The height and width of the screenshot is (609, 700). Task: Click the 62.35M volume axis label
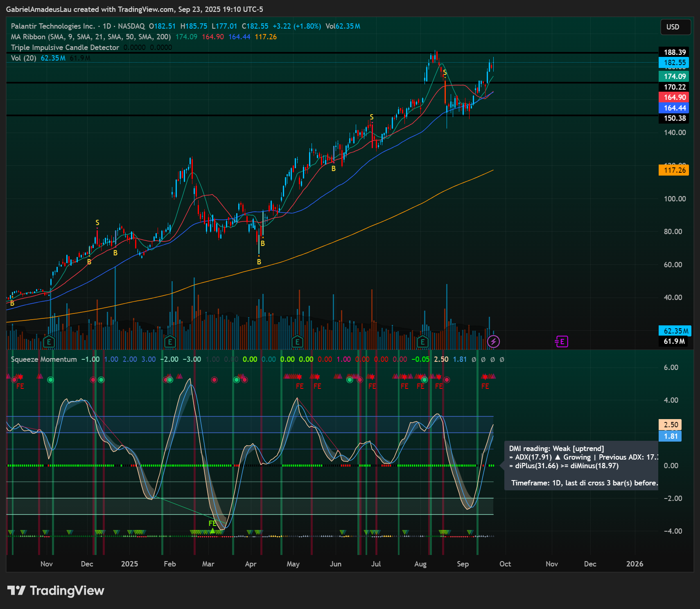coord(675,331)
